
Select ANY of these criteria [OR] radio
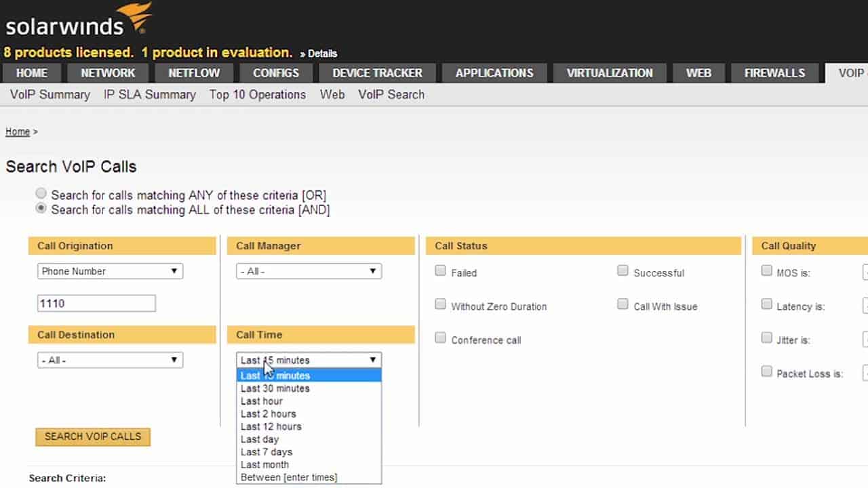tap(41, 194)
